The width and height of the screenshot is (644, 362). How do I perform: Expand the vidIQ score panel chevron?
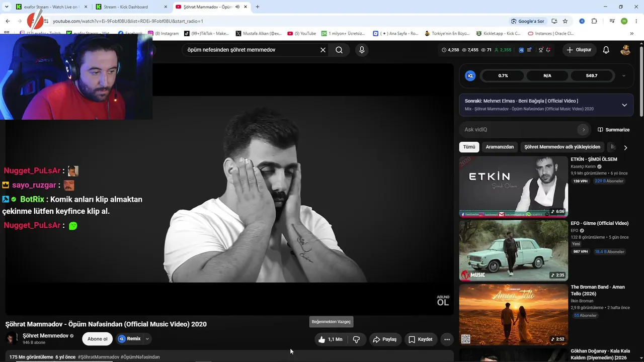click(x=624, y=76)
